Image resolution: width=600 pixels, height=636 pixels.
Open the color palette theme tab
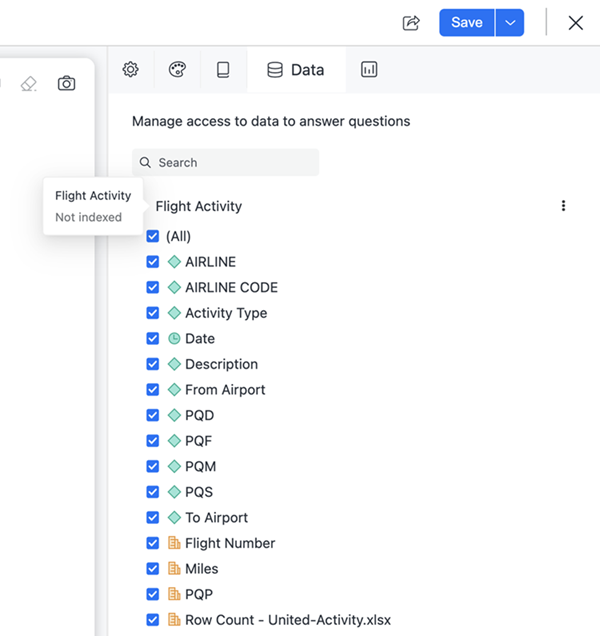click(177, 70)
